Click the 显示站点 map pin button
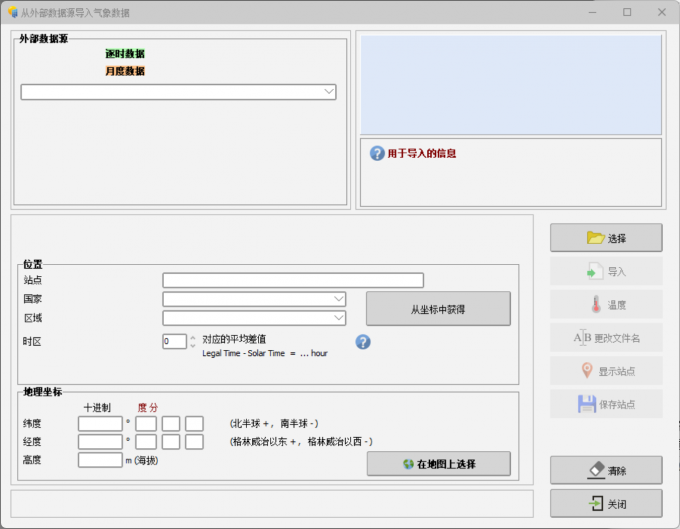This screenshot has height=529, width=680. (x=606, y=371)
